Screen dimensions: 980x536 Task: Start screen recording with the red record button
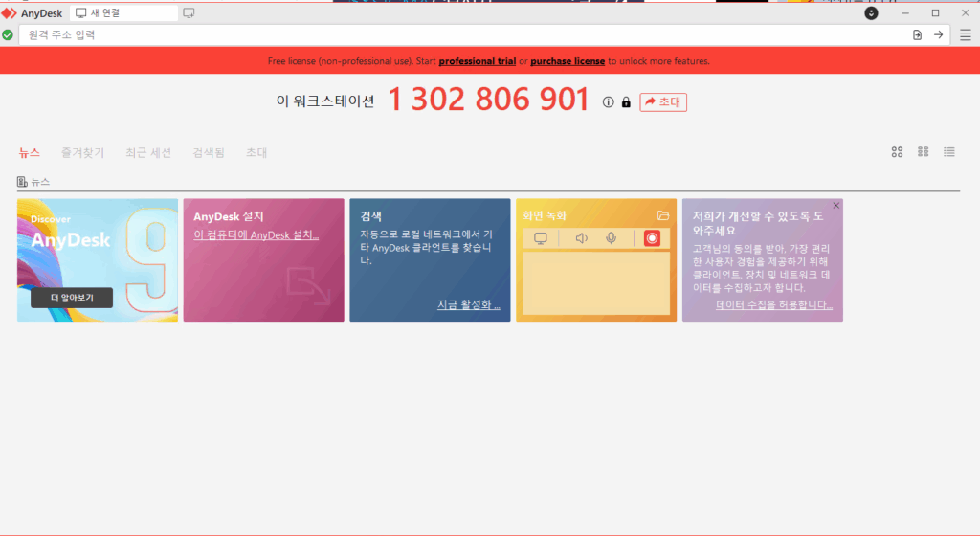pyautogui.click(x=652, y=238)
